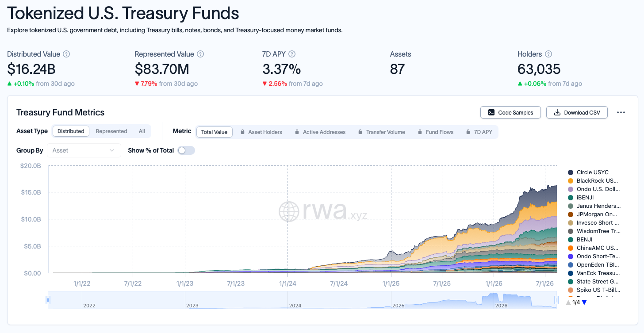Viewport: 644px width, 333px height.
Task: Select All asset type option
Action: tap(142, 131)
